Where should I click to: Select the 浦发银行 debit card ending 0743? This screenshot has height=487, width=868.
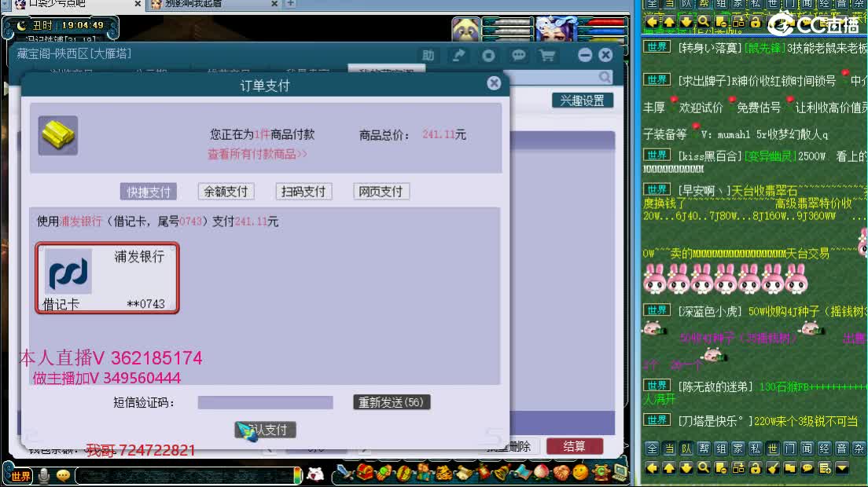[x=107, y=278]
